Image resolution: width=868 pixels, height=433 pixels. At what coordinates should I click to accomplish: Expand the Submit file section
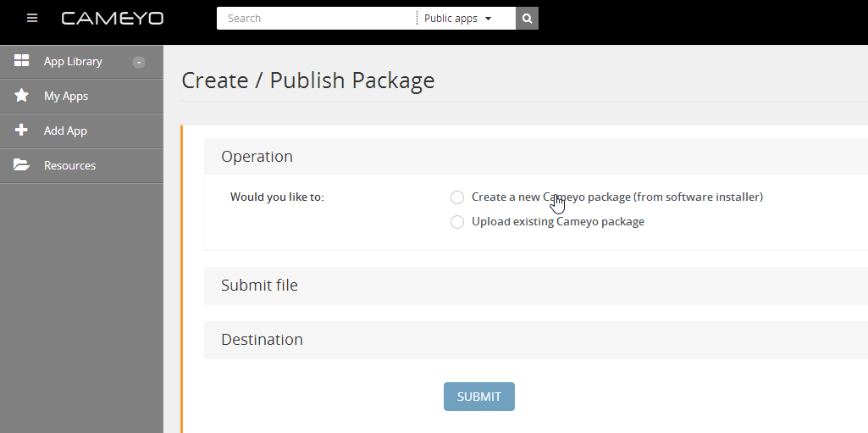(x=536, y=286)
